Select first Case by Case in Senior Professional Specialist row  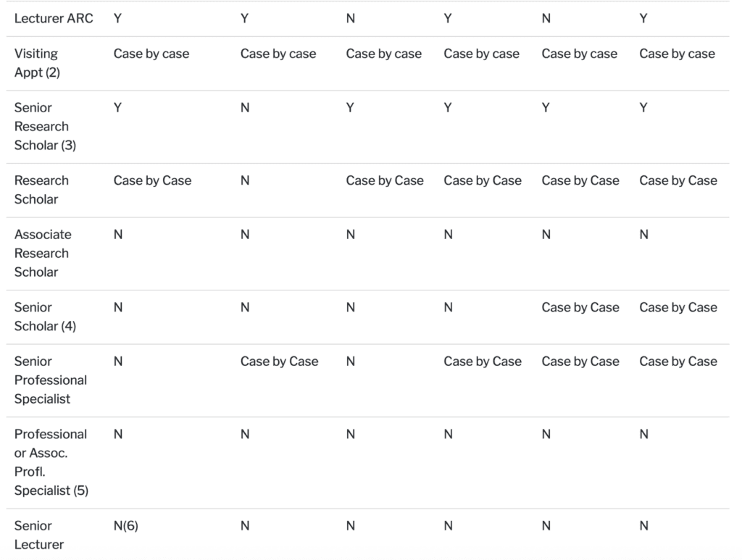point(279,362)
